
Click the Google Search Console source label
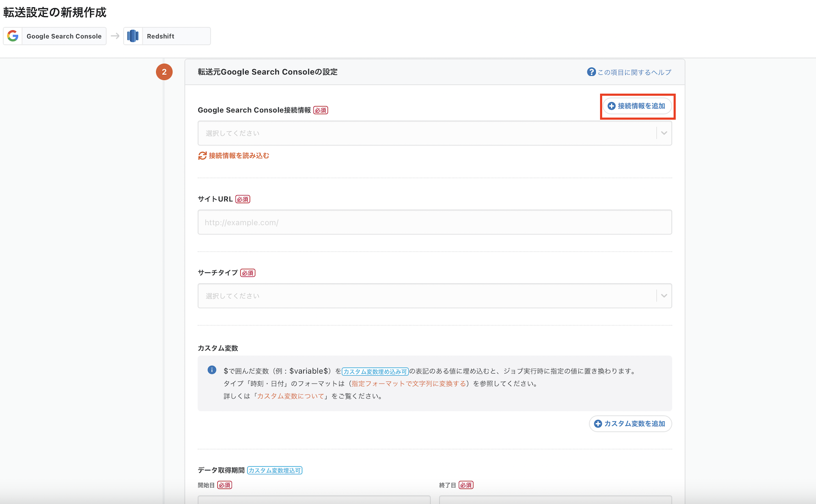(x=64, y=36)
